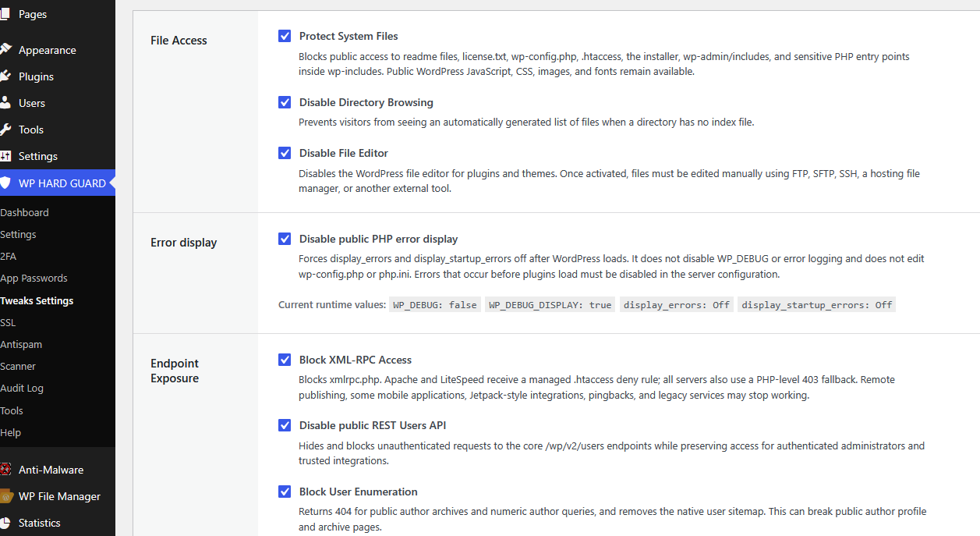Screen dimensions: 980x536
Task: Click the Anti-Malware bug icon
Action: [x=5, y=470]
